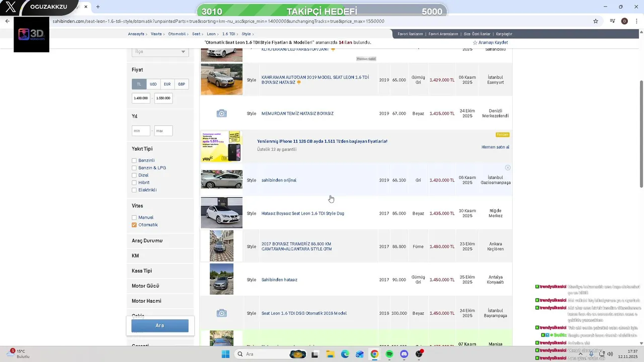Open the media control icon in the toolbar
644x362 pixels.
[612, 21]
